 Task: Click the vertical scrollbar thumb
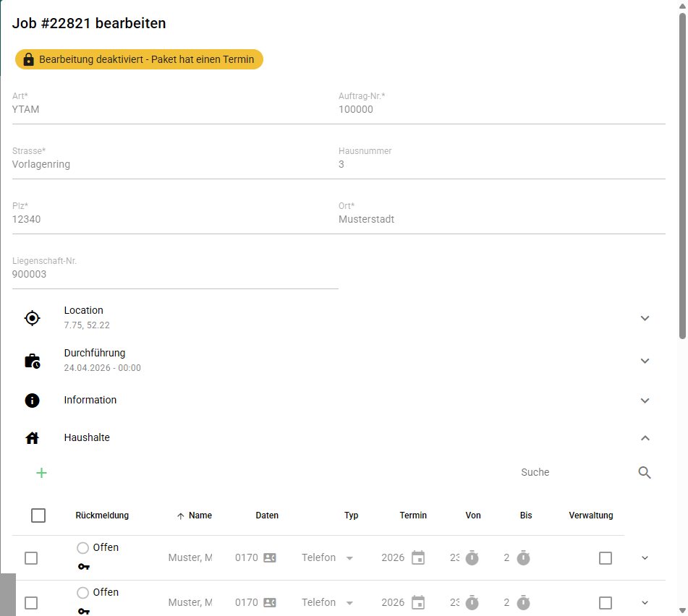point(682,176)
